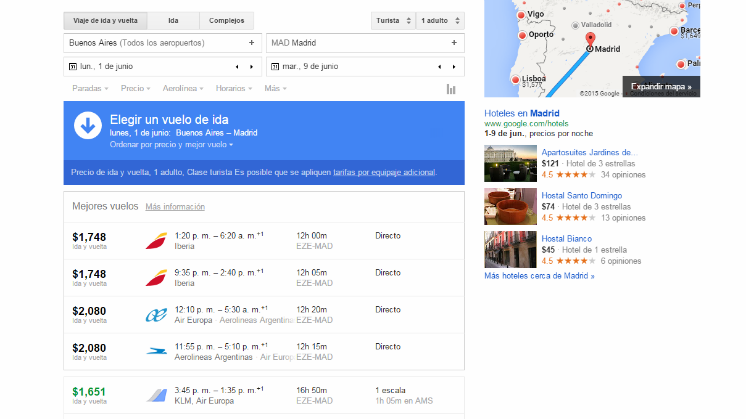746x419 pixels.
Task: Edit the Buenos Aires origin field
Action: pos(163,43)
